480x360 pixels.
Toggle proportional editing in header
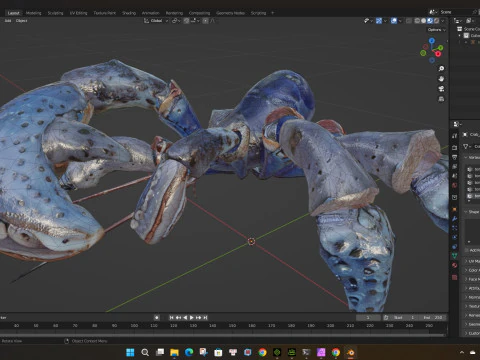pos(205,21)
